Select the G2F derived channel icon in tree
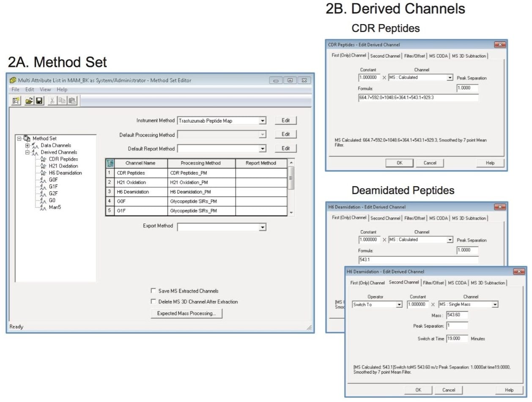The width and height of the screenshot is (532, 402). [x=43, y=193]
